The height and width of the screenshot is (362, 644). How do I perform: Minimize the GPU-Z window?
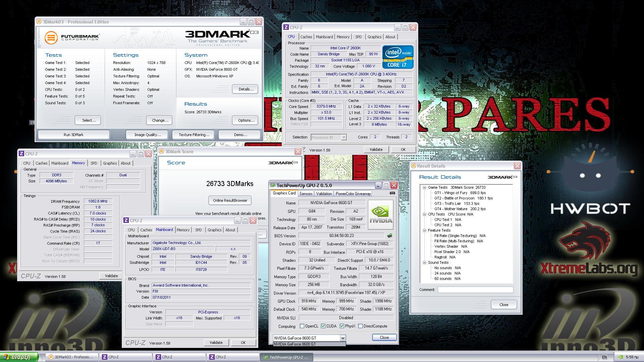click(x=378, y=185)
